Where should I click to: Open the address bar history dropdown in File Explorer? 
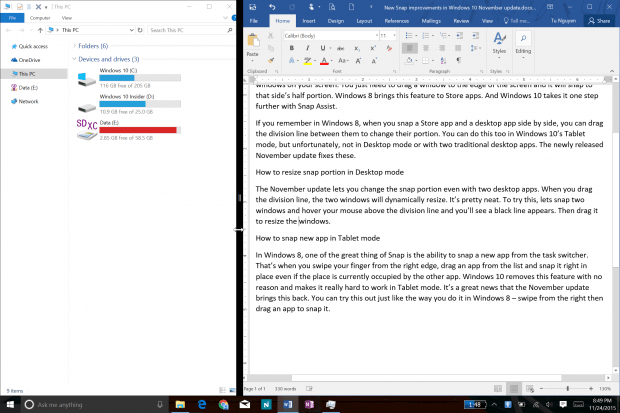132,30
